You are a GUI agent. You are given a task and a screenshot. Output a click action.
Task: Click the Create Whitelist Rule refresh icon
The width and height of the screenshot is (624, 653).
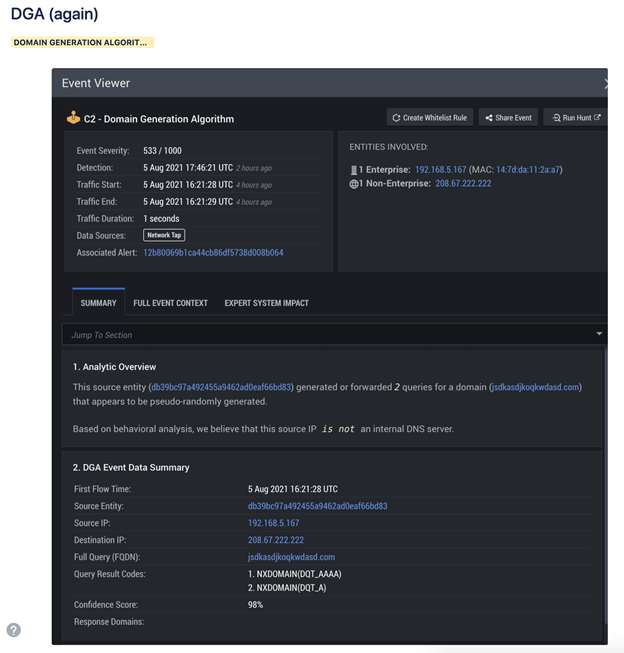(x=396, y=118)
